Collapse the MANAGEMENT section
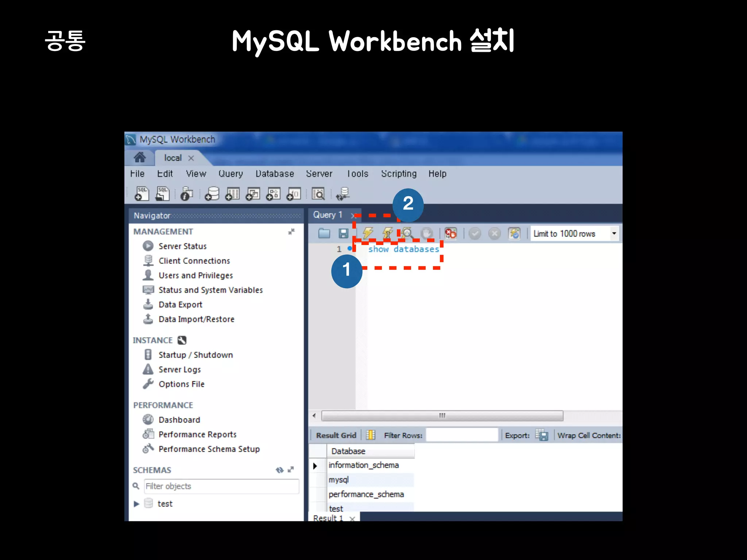 (291, 232)
